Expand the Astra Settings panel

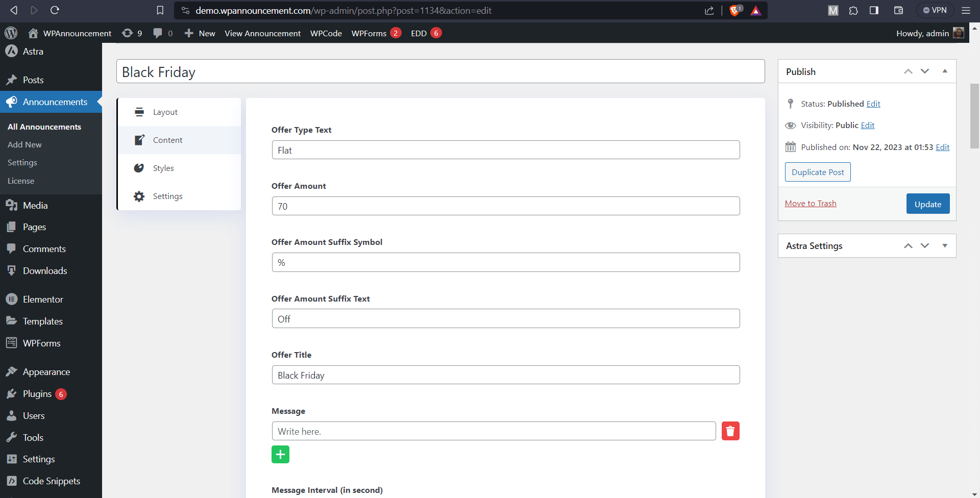click(x=945, y=246)
